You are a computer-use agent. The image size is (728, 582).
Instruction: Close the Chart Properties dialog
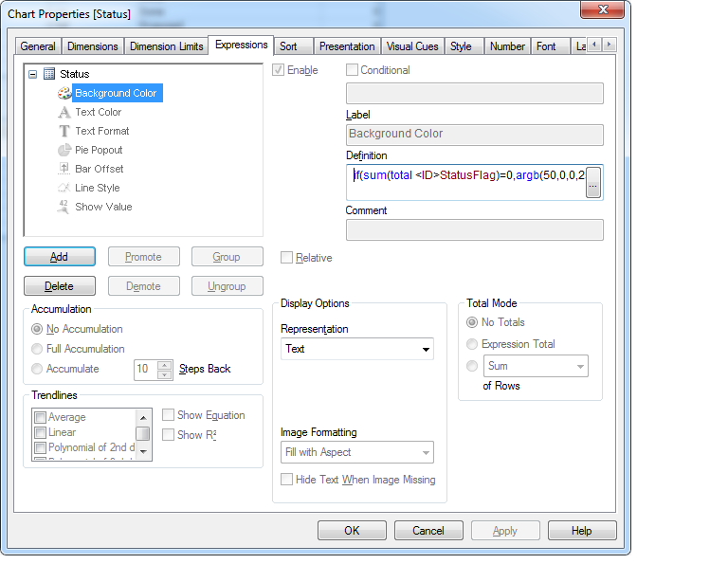(603, 9)
